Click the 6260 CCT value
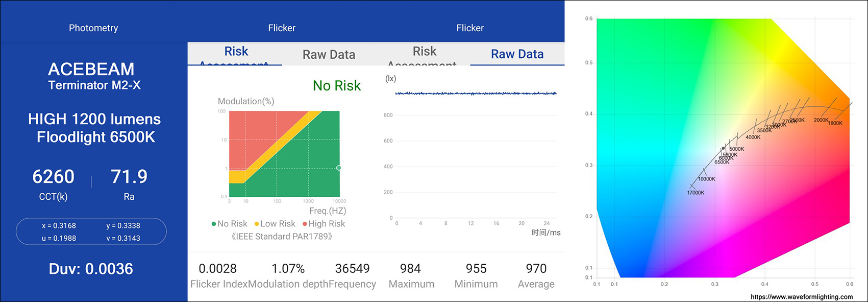868x302 pixels. point(54,177)
